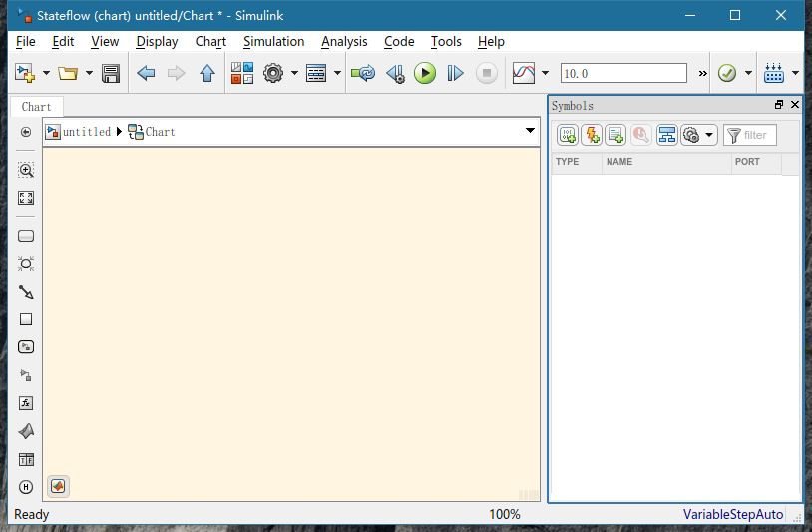This screenshot has width=812, height=532.
Task: Save the chart with the floppy icon
Action: click(111, 73)
